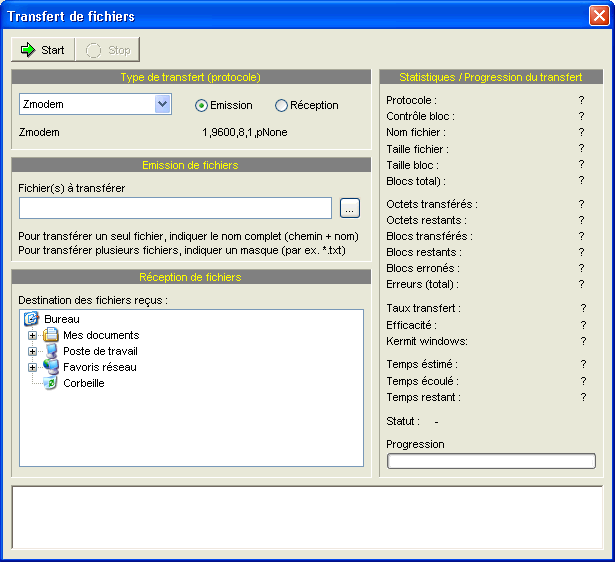Click the Bureau desktop icon
Image resolution: width=615 pixels, height=562 pixels.
click(31, 319)
